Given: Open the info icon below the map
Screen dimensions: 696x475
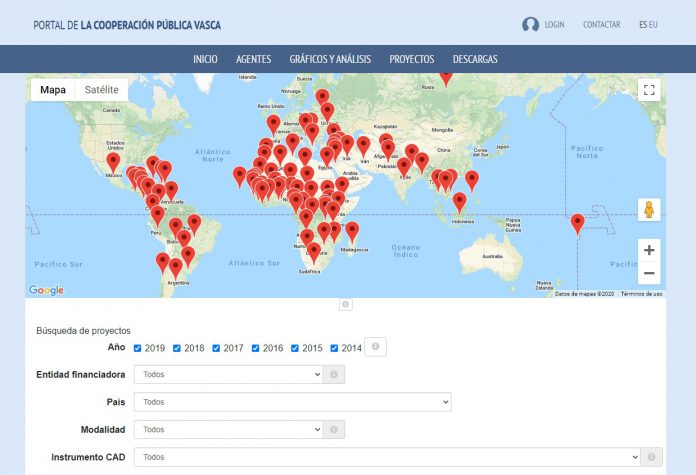Looking at the screenshot, I should pyautogui.click(x=346, y=304).
